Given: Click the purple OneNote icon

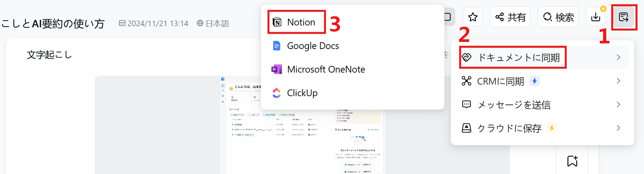Looking at the screenshot, I should pyautogui.click(x=277, y=69).
